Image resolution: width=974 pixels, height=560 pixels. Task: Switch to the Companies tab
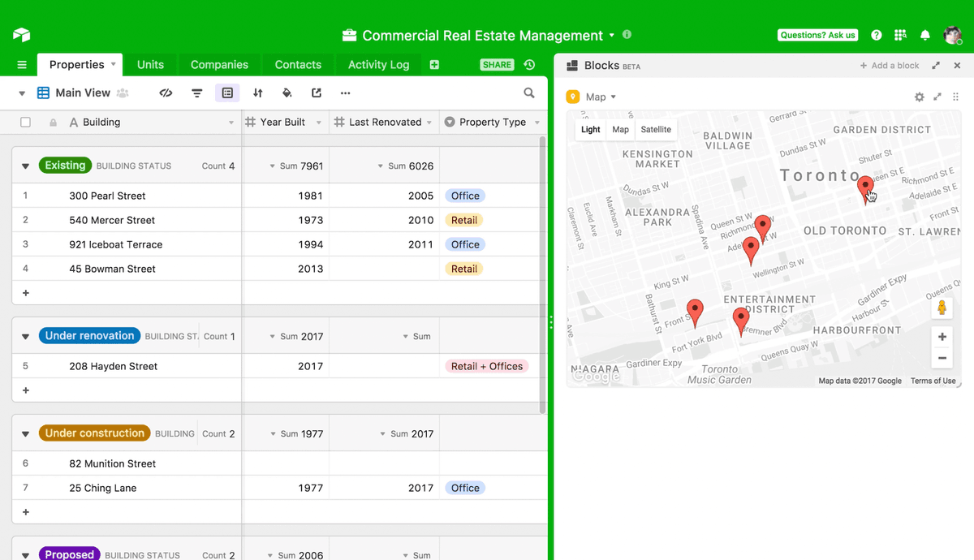point(219,65)
